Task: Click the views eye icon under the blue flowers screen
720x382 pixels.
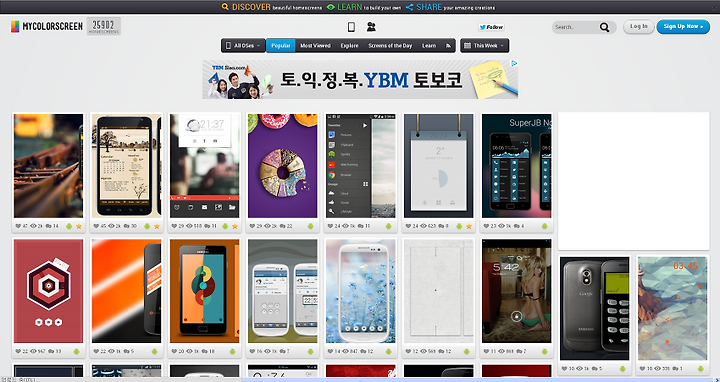Action: (345, 351)
